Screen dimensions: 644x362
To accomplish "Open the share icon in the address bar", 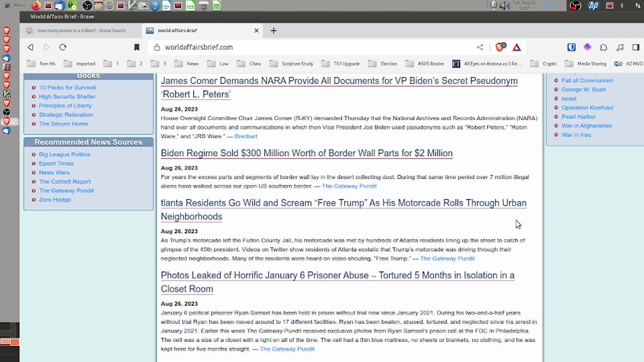I will 480,47.
